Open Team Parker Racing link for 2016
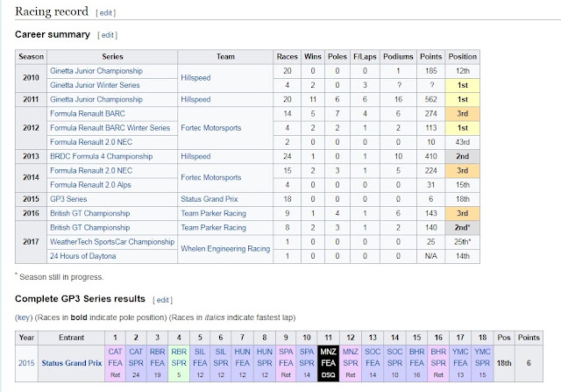Image resolution: width=561 pixels, height=392 pixels. 214,213
